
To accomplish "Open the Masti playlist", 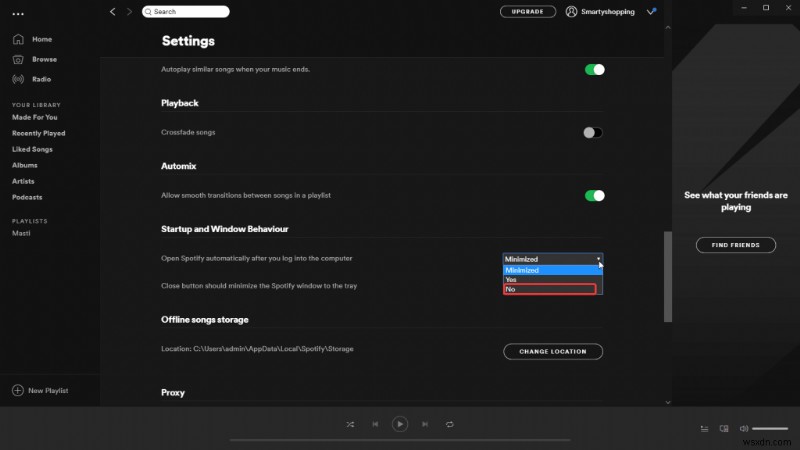I will coord(21,233).
